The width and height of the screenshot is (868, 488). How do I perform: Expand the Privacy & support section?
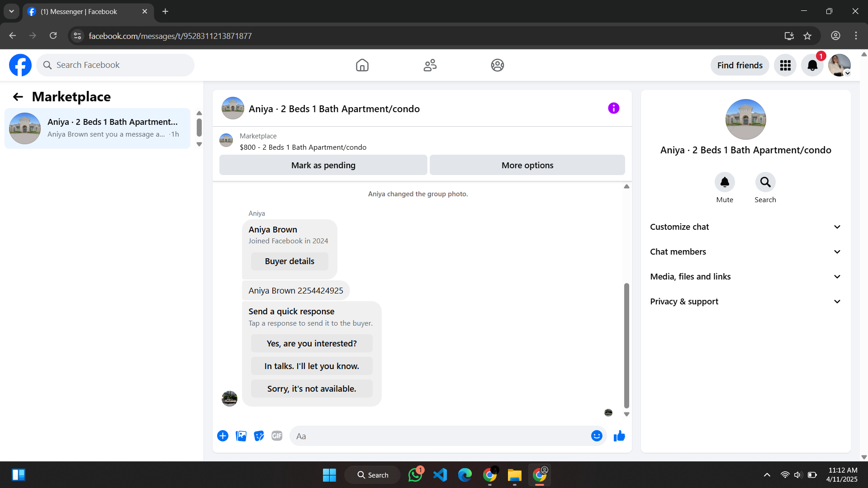tap(745, 302)
